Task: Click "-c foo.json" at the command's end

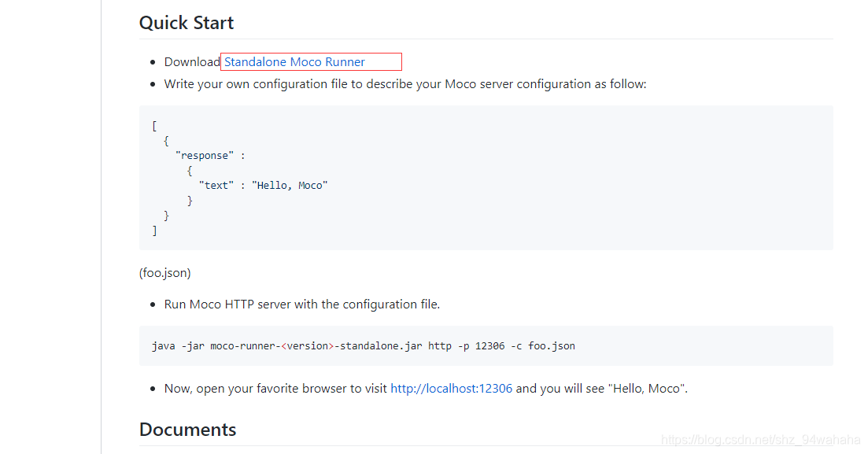Action: (543, 345)
